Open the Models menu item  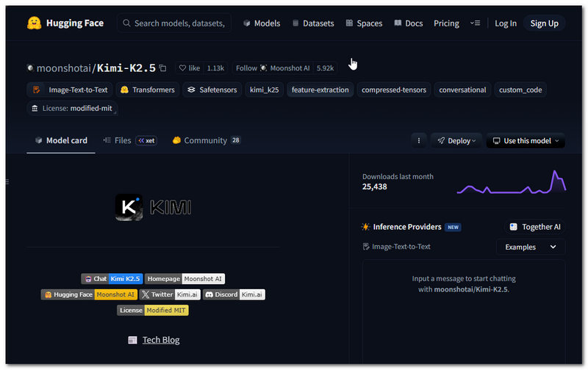pos(261,23)
